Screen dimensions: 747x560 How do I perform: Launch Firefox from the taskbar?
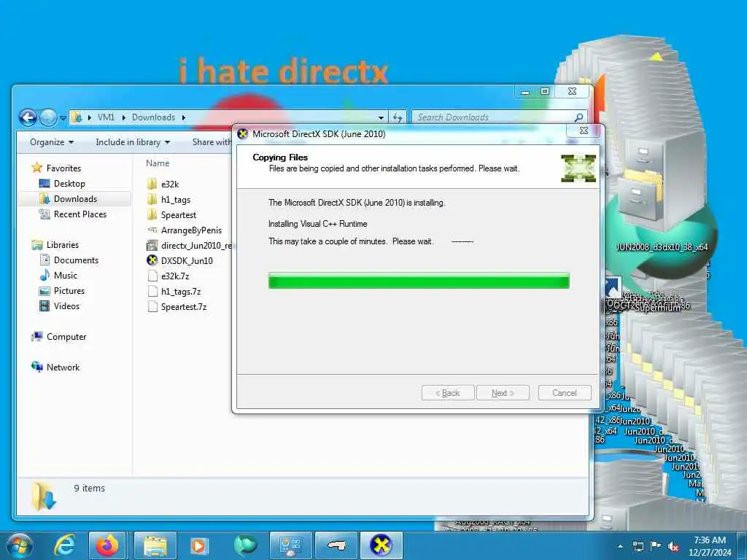click(107, 545)
